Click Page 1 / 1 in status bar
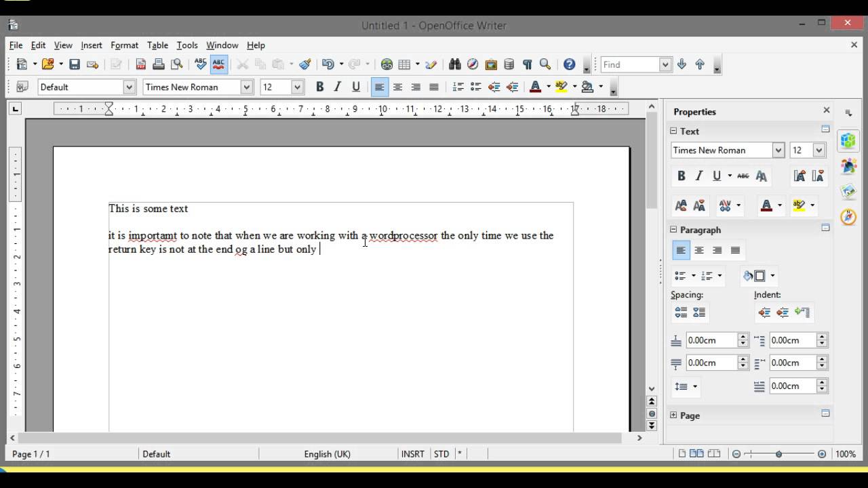The width and height of the screenshot is (868, 488). (x=31, y=454)
